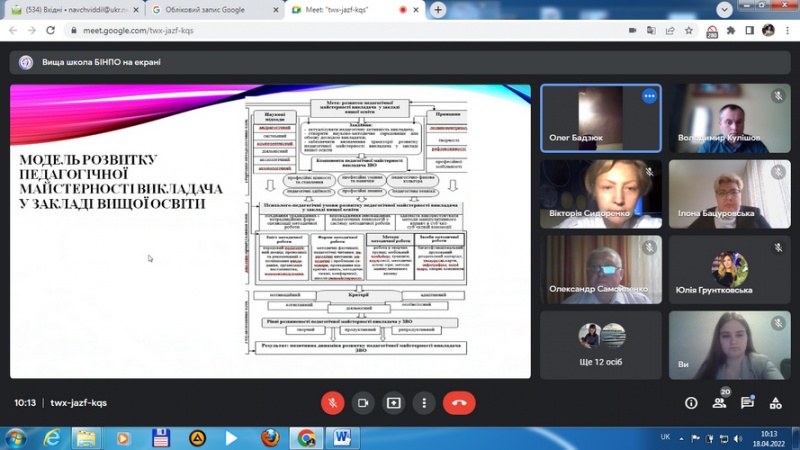Toggle Chrome side panel
The height and width of the screenshot is (450, 800).
pyautogui.click(x=750, y=31)
